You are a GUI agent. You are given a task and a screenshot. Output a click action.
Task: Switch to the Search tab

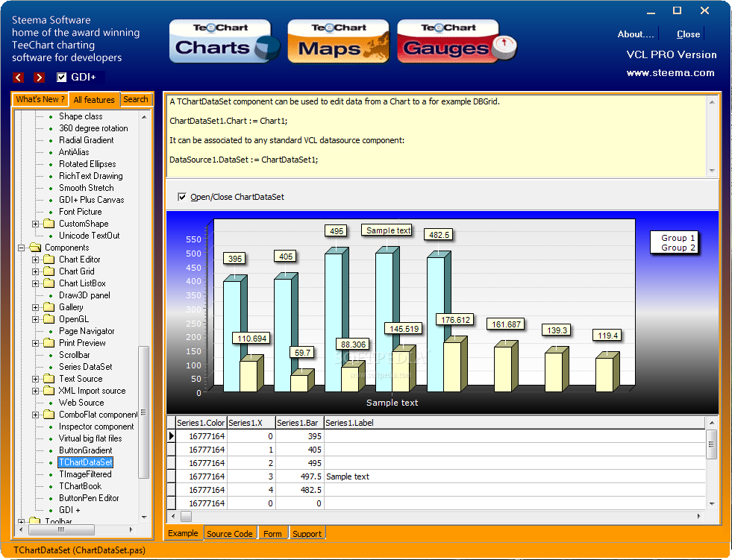tap(136, 99)
